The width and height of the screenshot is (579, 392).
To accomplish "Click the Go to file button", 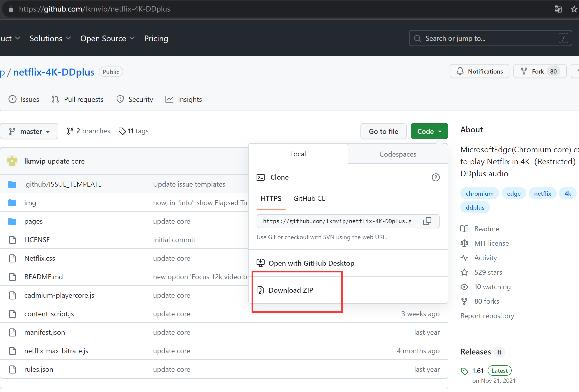I will pos(383,131).
